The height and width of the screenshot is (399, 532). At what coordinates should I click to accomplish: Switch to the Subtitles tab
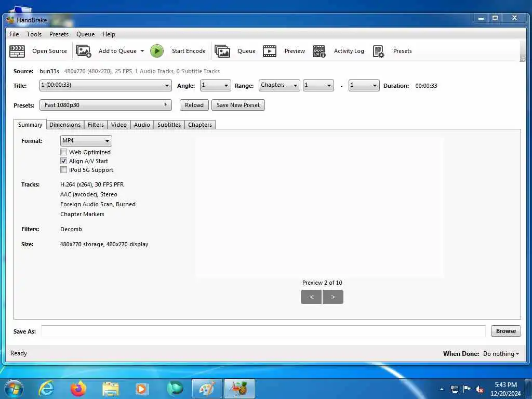pyautogui.click(x=169, y=125)
